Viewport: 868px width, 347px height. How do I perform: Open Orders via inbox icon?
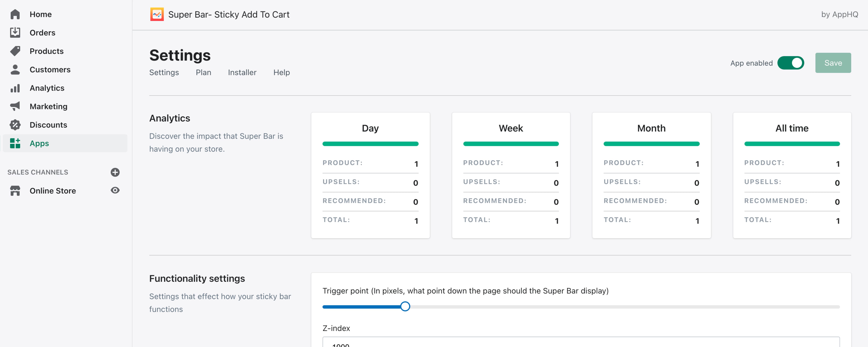[x=15, y=33]
